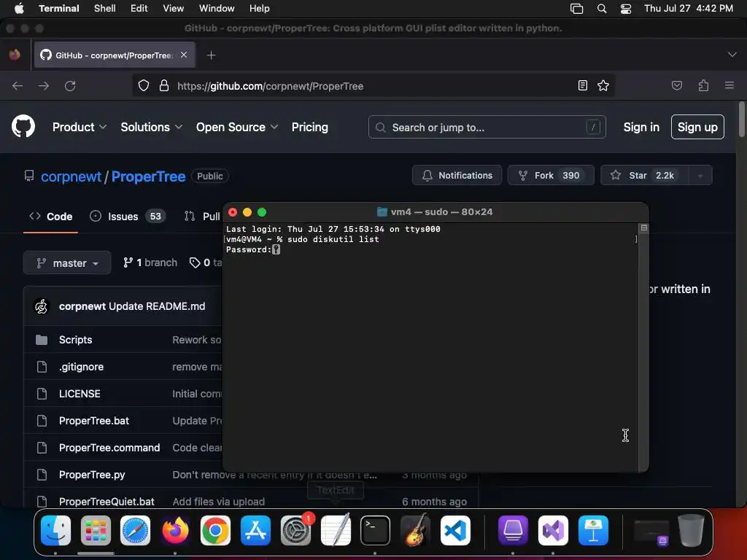Open the LICENSE file
747x560 pixels.
[x=80, y=394]
